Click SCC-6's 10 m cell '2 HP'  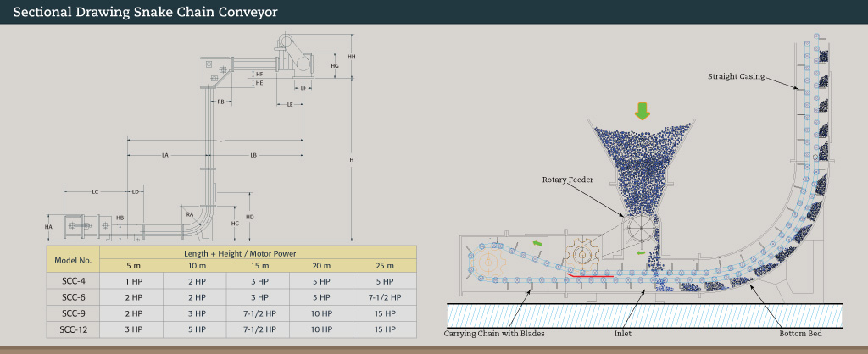(195, 297)
